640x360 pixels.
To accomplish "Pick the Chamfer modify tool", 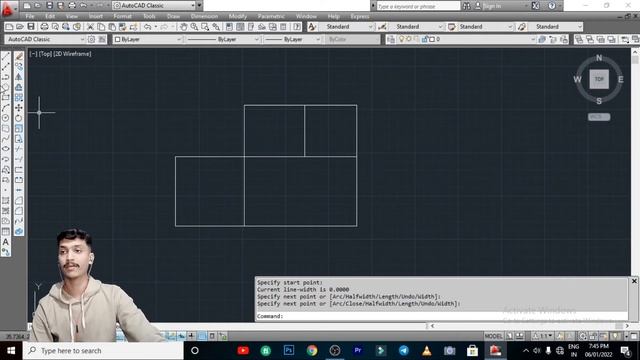I will point(19,200).
